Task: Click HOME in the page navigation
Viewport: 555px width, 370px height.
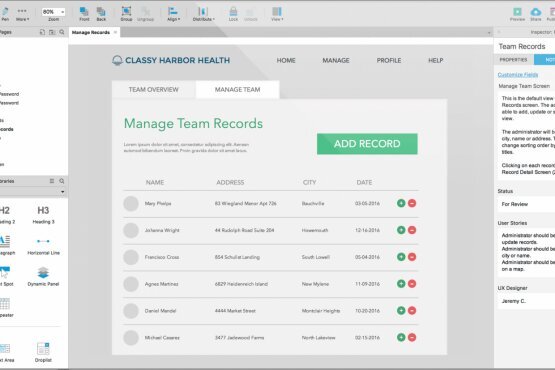Action: click(286, 61)
